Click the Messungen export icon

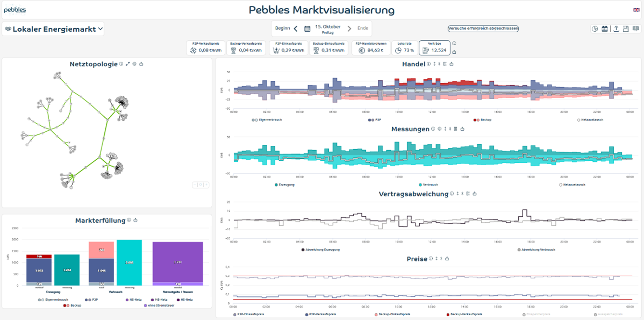click(x=463, y=129)
